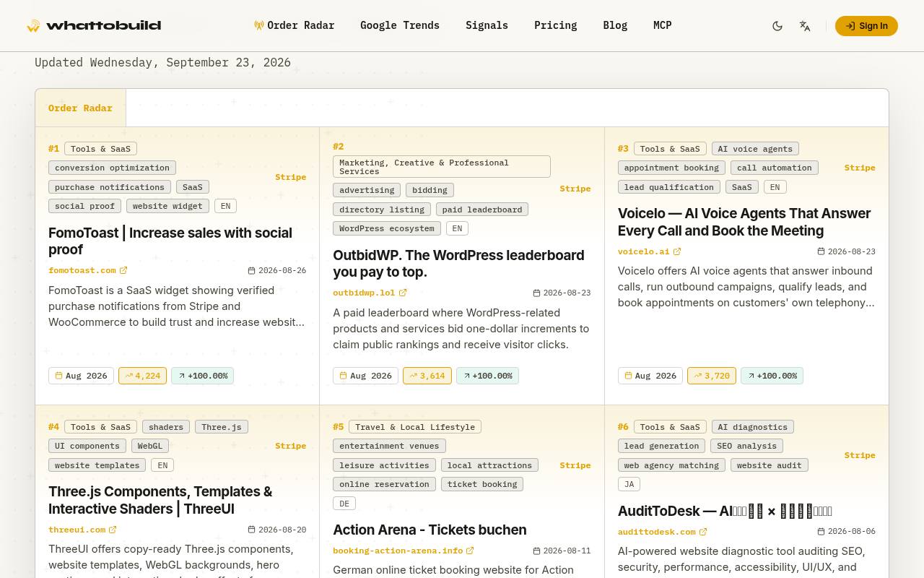Click external link icon beside threeui.com
The image size is (924, 578).
pyautogui.click(x=113, y=530)
